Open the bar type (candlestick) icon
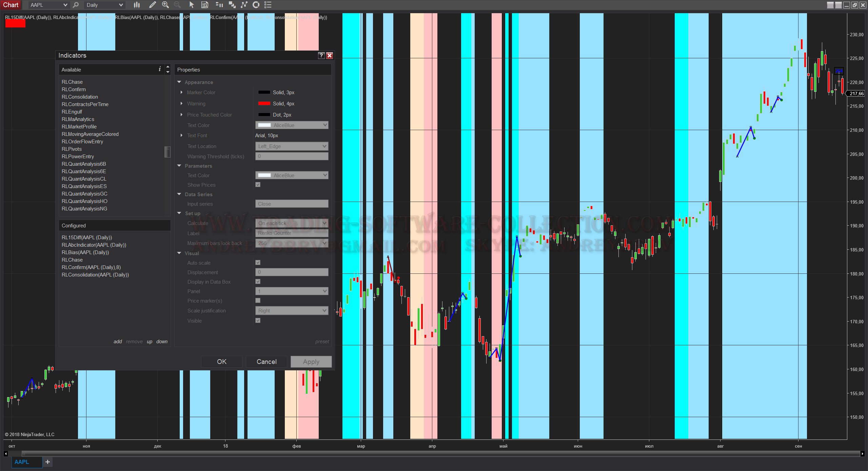 [137, 5]
